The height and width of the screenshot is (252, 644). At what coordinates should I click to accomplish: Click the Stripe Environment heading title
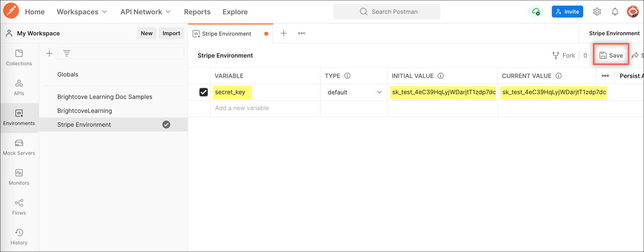[225, 55]
